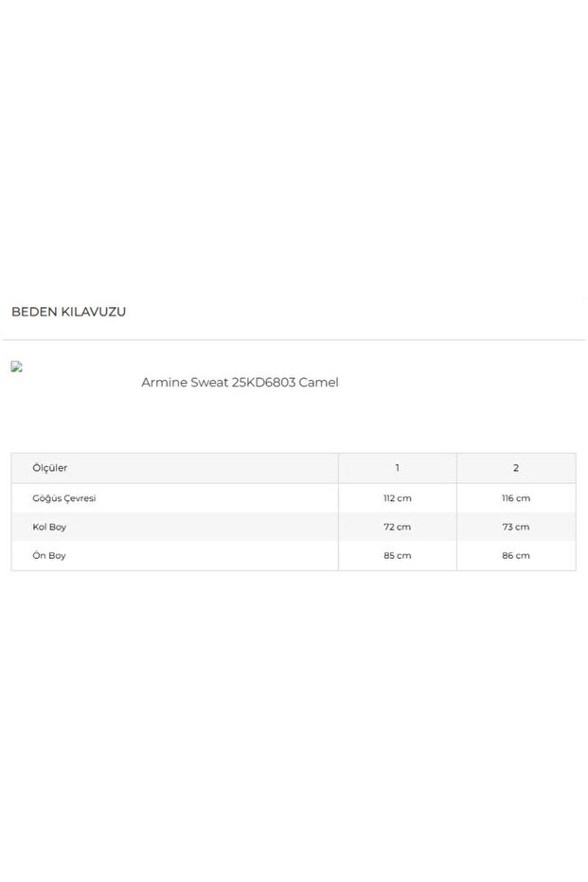
Task: Click the word BEDEN in the heading
Action: (x=33, y=312)
